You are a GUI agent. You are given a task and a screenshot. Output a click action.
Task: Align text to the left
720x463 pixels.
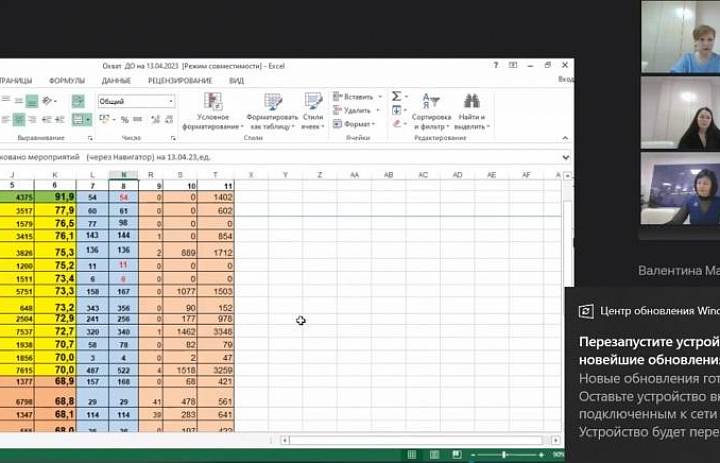(6, 119)
